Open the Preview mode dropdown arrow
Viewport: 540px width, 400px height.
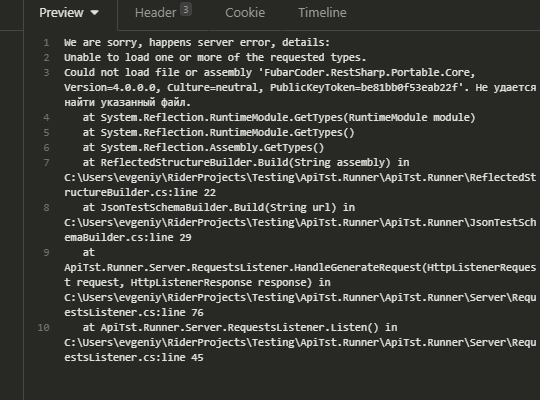pos(95,13)
